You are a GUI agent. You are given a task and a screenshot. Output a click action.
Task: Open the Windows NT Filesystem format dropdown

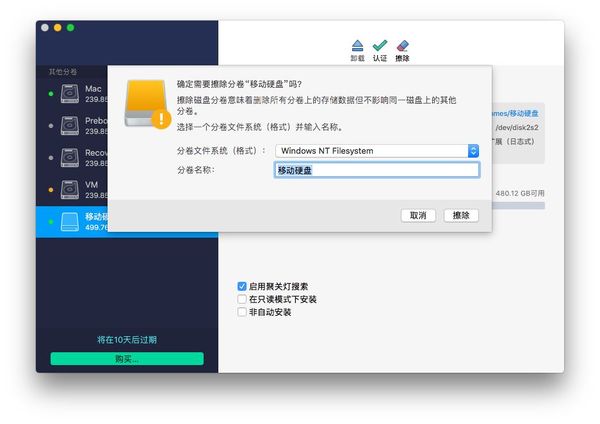[377, 151]
